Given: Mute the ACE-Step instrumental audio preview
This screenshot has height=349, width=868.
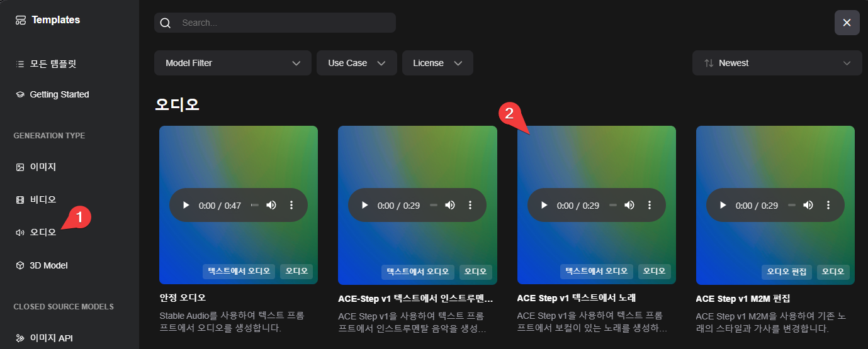Looking at the screenshot, I should [x=450, y=206].
